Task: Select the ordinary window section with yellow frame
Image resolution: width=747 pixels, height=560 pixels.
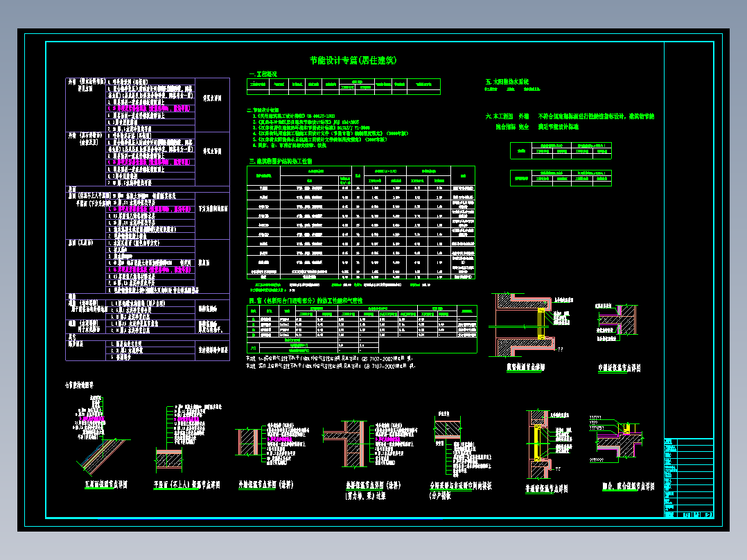Action: click(539, 444)
